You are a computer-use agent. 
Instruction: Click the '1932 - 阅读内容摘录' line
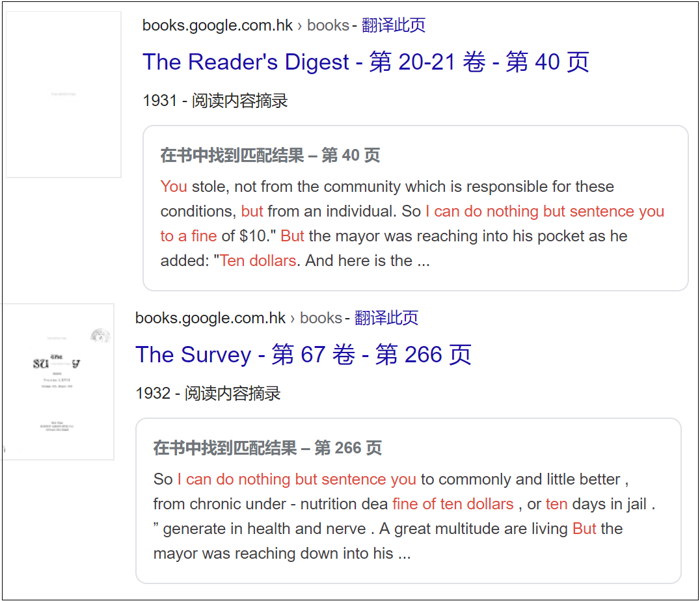point(208,394)
